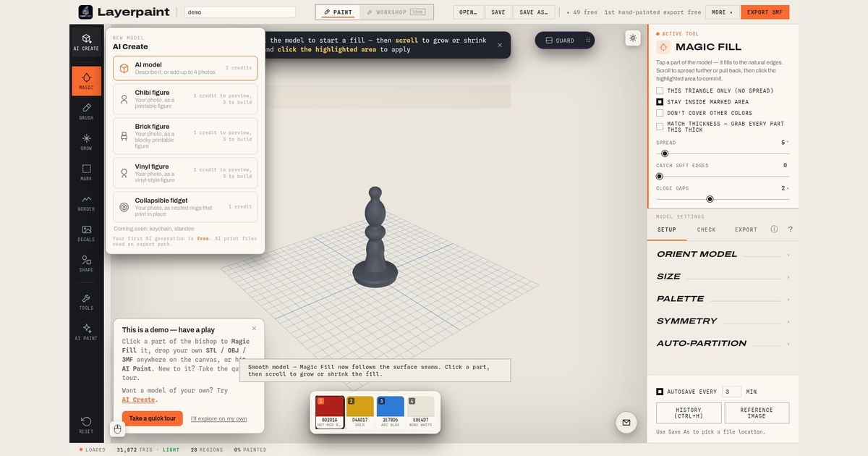Switch to Workshop mode
Image resolution: width=868 pixels, height=456 pixels.
396,12
